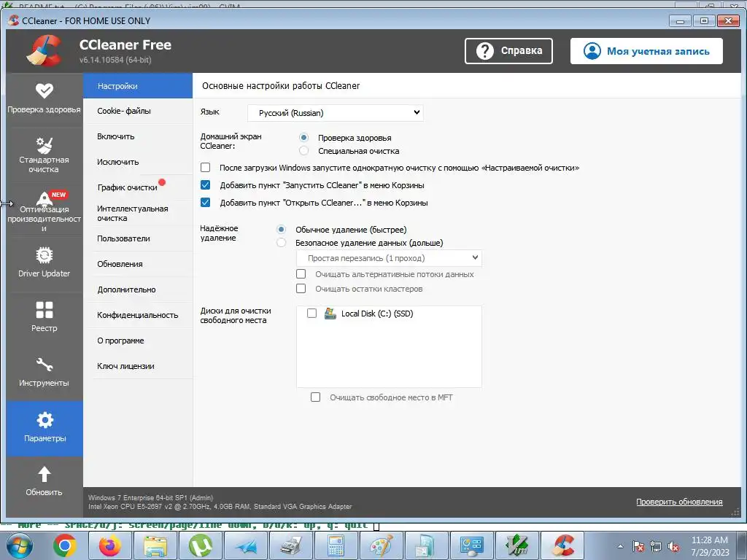
Task: Tick the Local Disk (C:) (SSD) checkbox
Action: (x=311, y=314)
